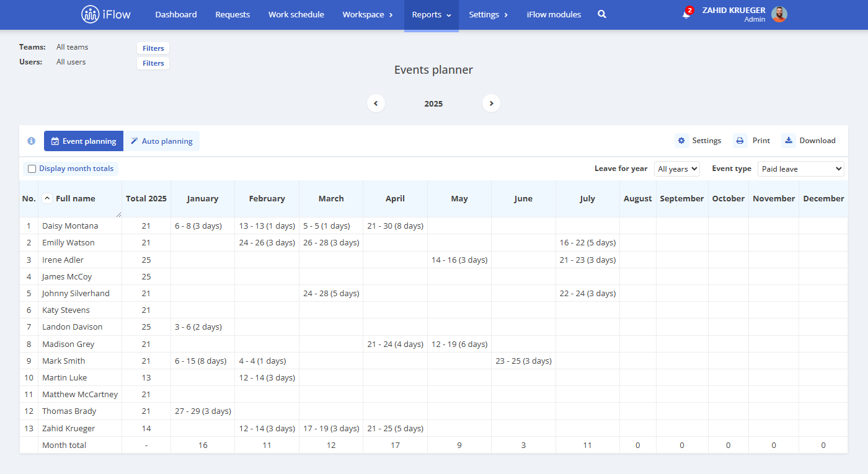
Task: Click the 2025 year label
Action: pos(433,104)
